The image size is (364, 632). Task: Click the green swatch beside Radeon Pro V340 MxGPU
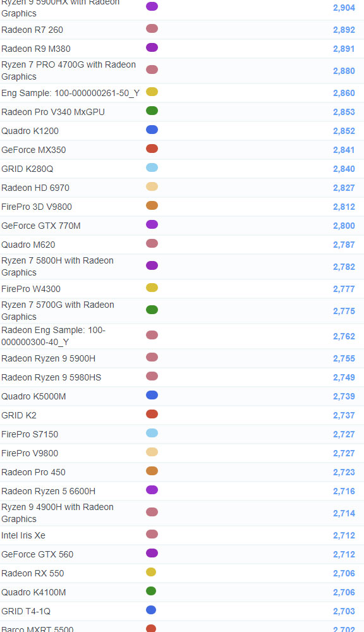pyautogui.click(x=152, y=111)
